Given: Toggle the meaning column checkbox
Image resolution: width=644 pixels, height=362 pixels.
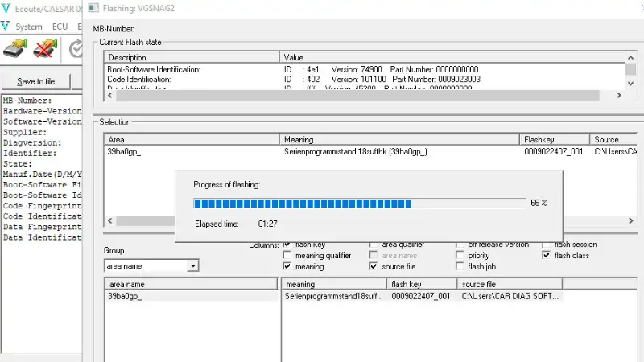Looking at the screenshot, I should [x=287, y=266].
